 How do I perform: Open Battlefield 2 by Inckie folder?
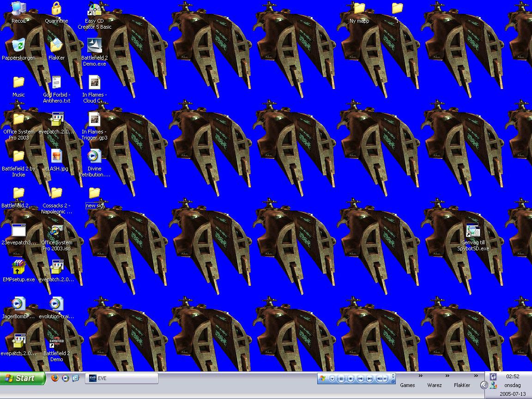[x=18, y=157]
